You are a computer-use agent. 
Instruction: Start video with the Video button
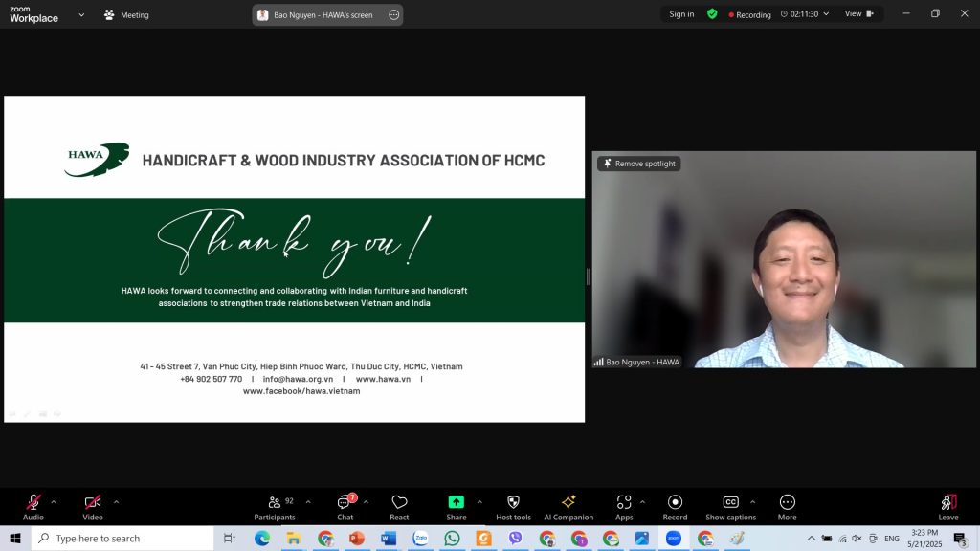click(x=93, y=507)
